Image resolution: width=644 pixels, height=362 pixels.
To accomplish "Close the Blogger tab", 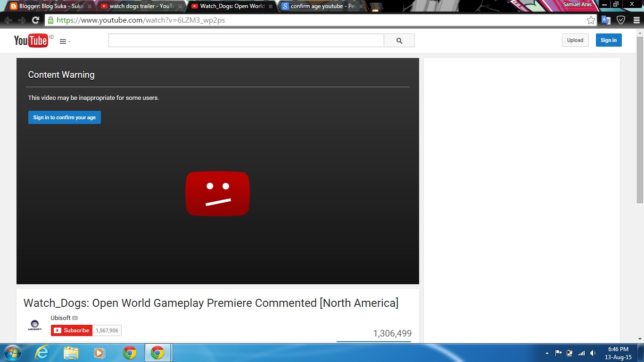I will point(90,7).
